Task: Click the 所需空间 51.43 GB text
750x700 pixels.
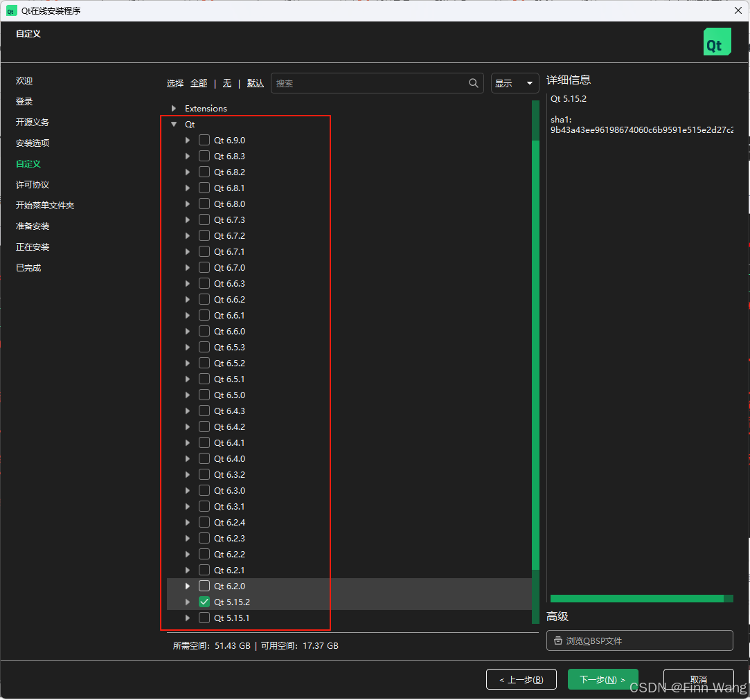Action: tap(211, 645)
